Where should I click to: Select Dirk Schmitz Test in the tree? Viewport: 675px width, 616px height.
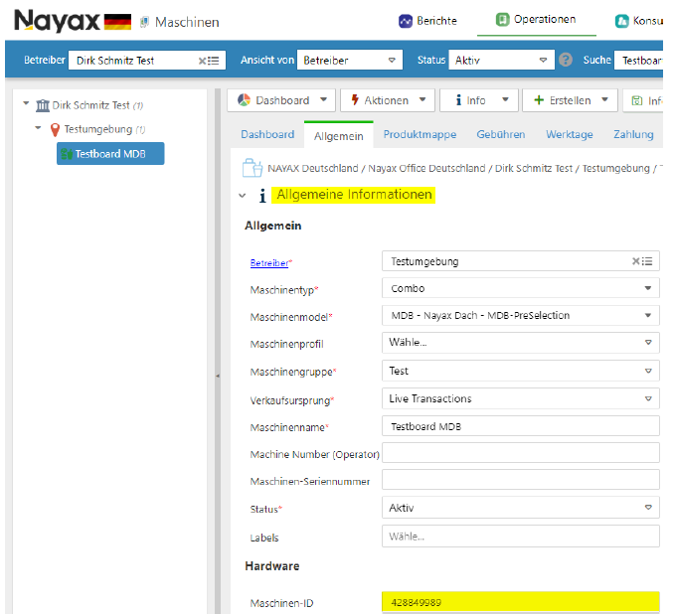tap(90, 105)
